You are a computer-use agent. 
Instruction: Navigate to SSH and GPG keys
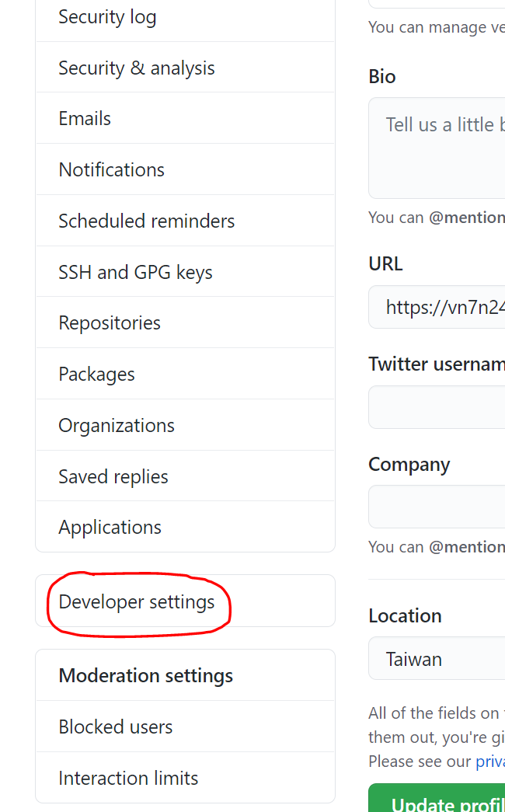(135, 273)
